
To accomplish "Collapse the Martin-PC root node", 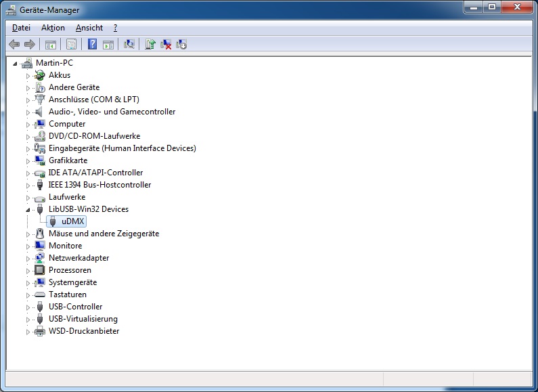I will tap(15, 63).
